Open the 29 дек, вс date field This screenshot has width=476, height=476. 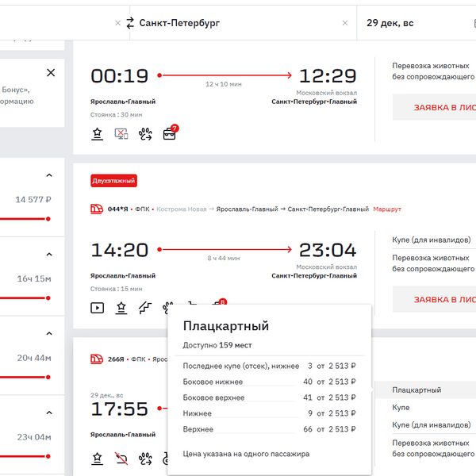[416, 23]
